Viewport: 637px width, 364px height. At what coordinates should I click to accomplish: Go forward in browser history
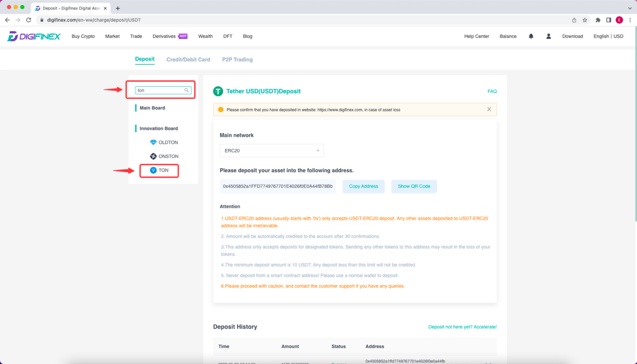coord(18,20)
